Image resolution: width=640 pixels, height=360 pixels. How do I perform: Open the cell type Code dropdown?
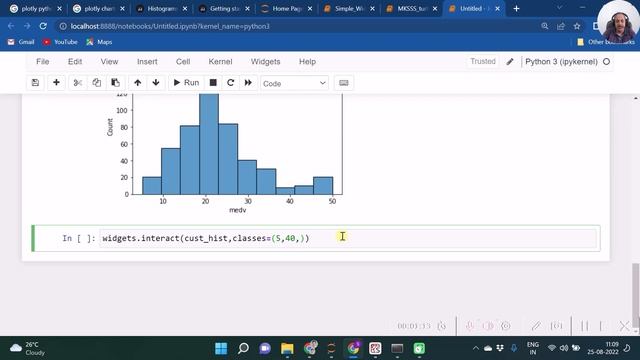pos(294,83)
